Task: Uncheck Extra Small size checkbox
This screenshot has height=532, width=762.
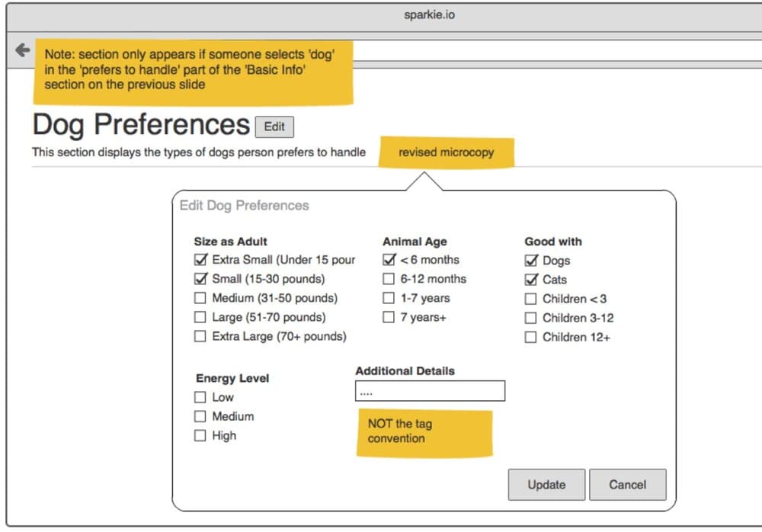Action: coord(200,260)
